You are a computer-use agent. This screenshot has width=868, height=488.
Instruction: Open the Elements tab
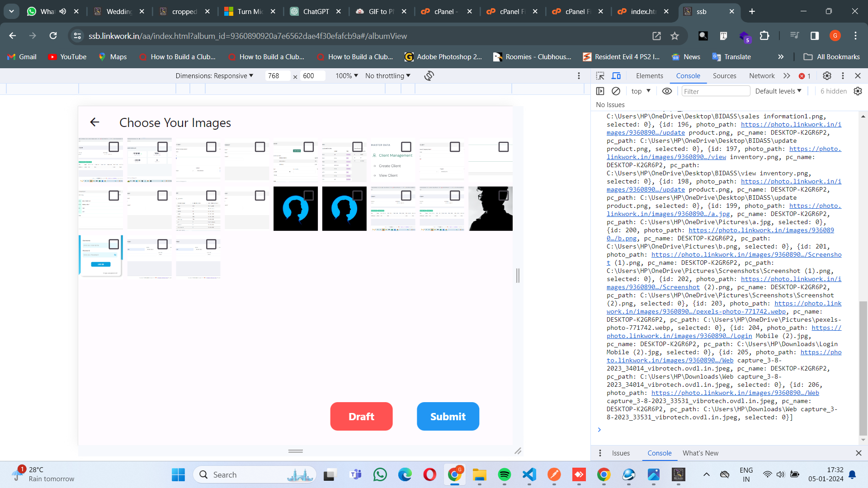coord(649,76)
